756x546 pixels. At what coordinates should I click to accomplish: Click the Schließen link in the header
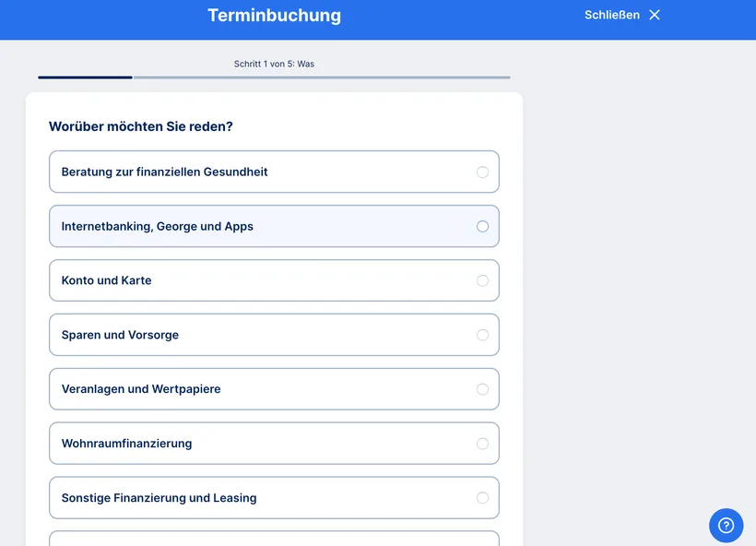point(610,14)
